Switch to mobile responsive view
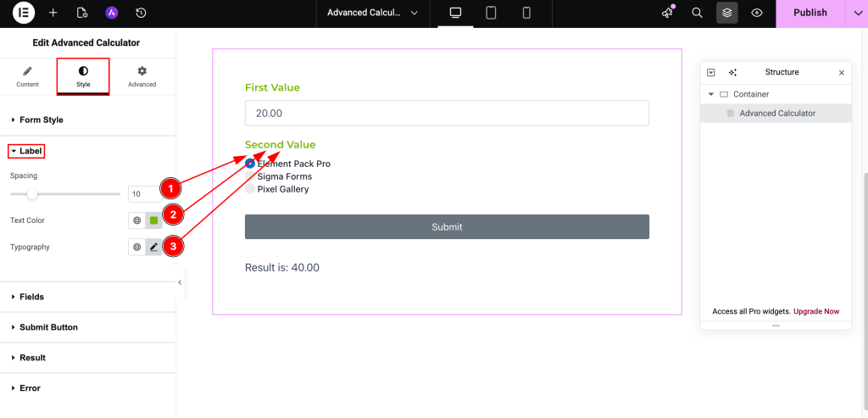Image resolution: width=868 pixels, height=418 pixels. pyautogui.click(x=526, y=13)
